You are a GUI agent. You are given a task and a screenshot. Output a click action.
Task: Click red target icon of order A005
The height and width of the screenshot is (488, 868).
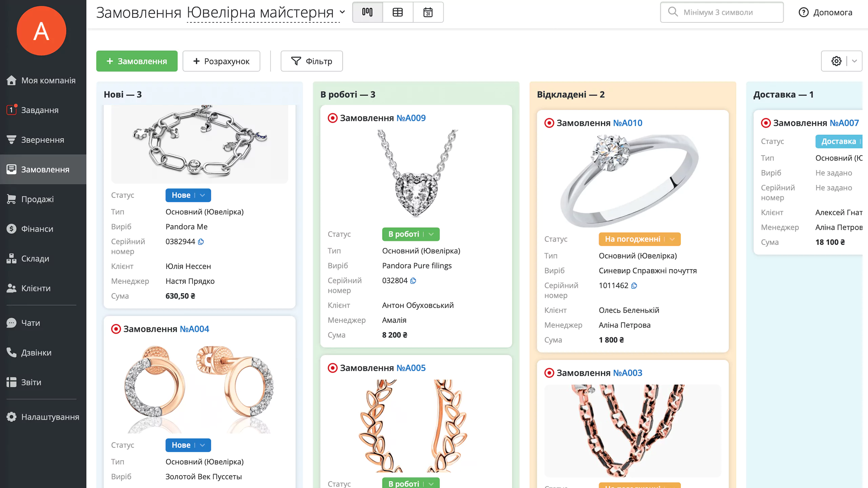333,368
